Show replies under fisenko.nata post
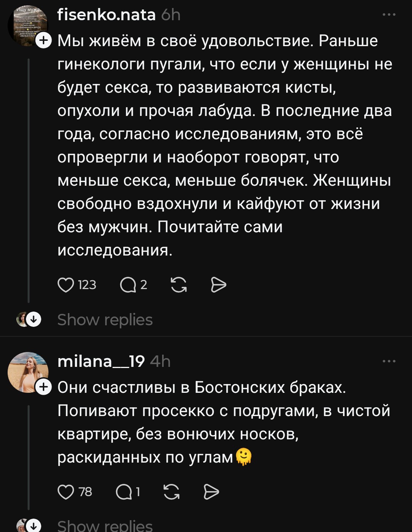This screenshot has width=412, height=532. tap(105, 320)
